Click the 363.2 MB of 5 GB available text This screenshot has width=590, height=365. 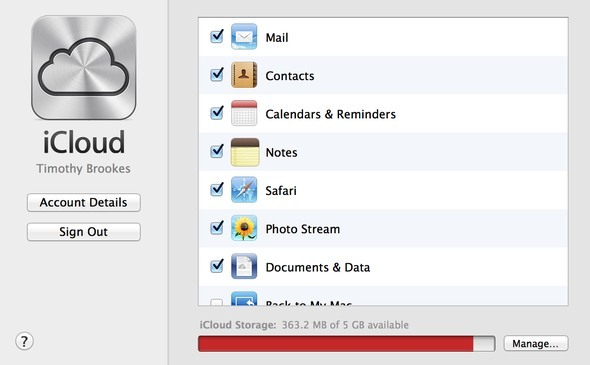[x=345, y=325]
